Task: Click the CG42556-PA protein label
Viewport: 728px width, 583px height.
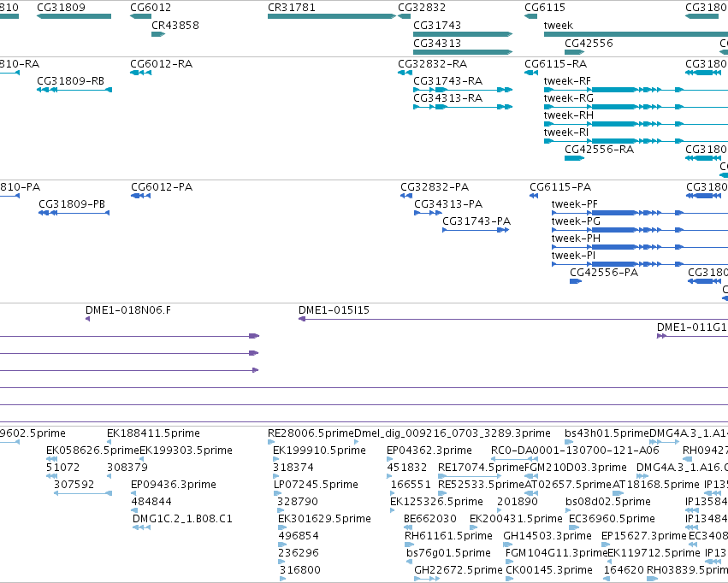Action: click(x=604, y=272)
